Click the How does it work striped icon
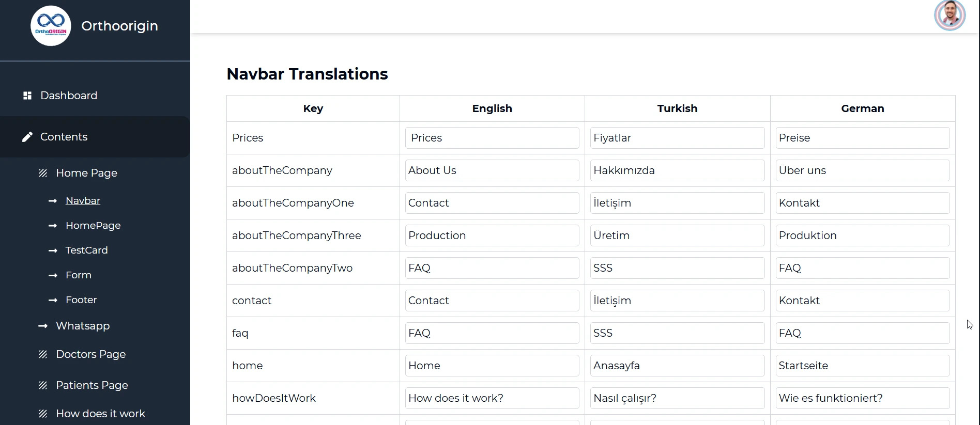Image resolution: width=980 pixels, height=425 pixels. point(43,414)
